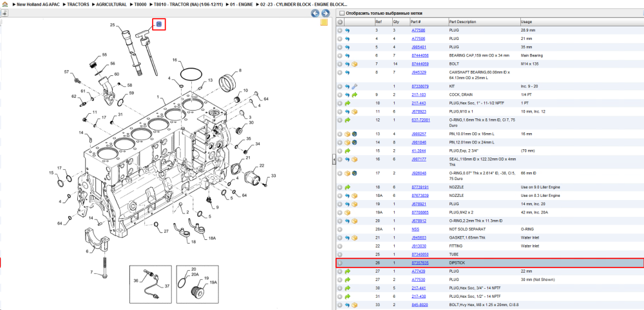
Task: Open the yellow sticky note icon
Action: click(324, 23)
